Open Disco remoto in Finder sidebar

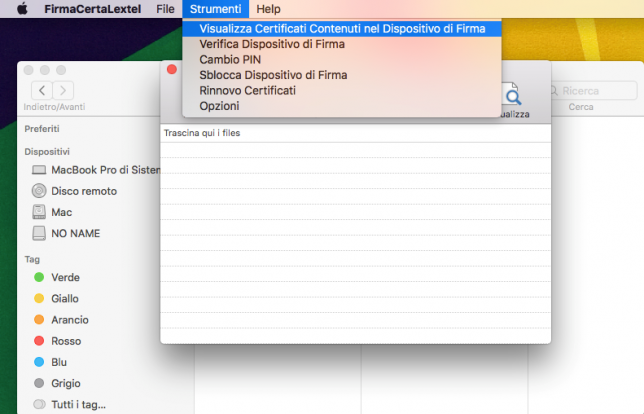(x=84, y=191)
